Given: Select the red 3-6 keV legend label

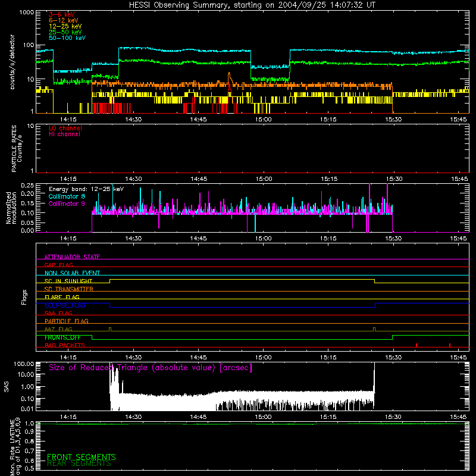Looking at the screenshot, I should click(62, 14).
